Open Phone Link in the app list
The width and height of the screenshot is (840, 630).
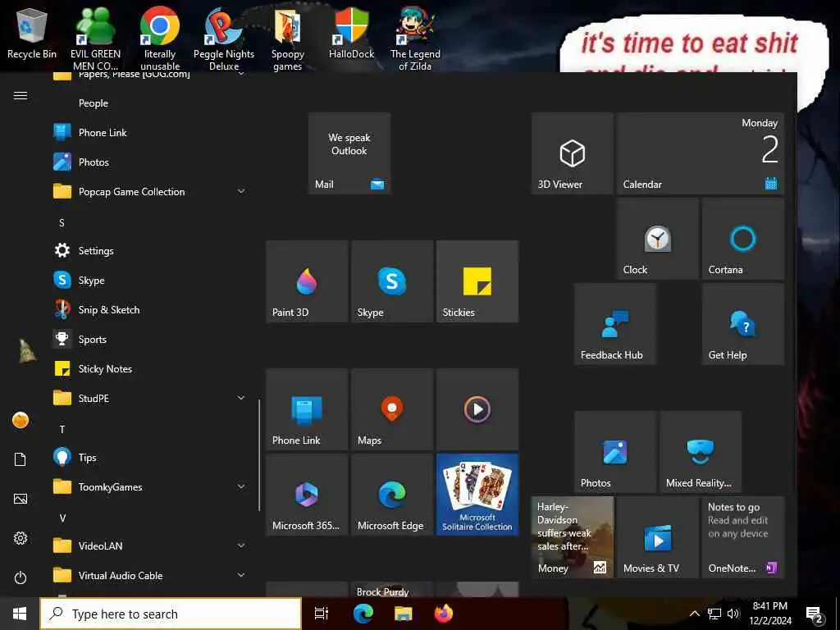pos(150,132)
